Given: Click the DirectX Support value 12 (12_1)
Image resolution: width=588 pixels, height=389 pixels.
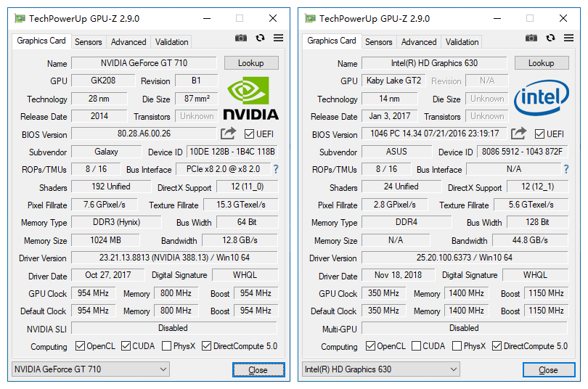Looking at the screenshot, I should pyautogui.click(x=537, y=187).
